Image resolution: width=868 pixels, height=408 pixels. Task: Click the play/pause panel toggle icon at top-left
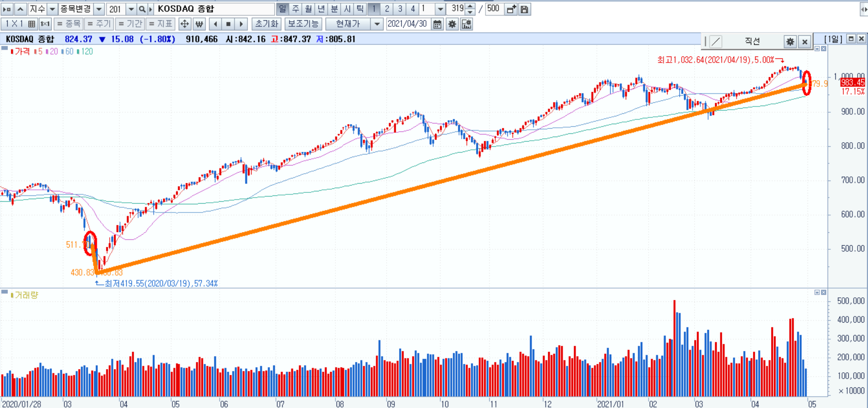7,9
